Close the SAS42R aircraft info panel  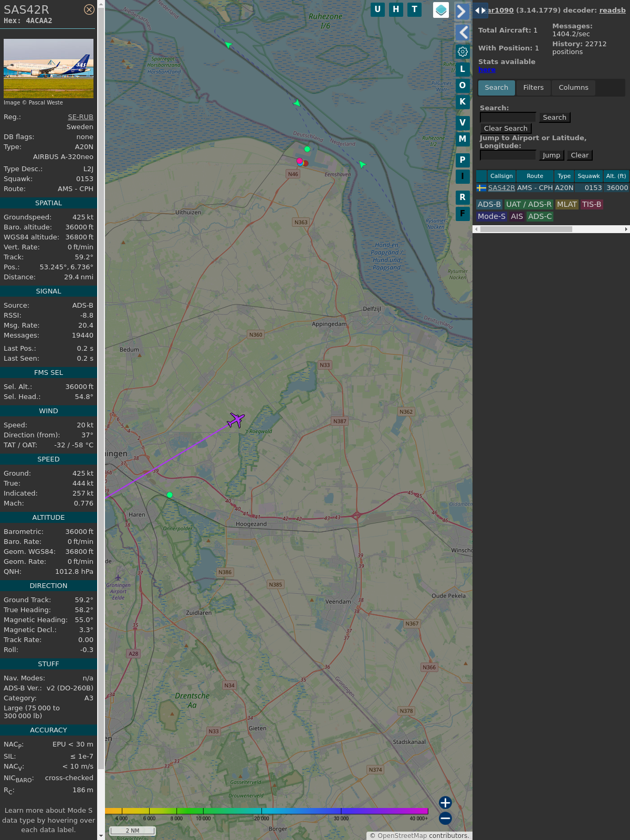tap(89, 9)
